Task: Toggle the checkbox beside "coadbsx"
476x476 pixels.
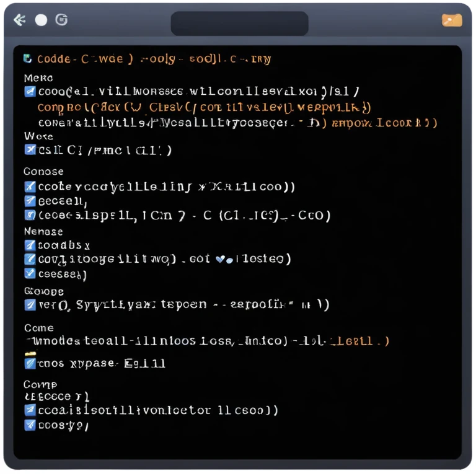Action: 30,245
